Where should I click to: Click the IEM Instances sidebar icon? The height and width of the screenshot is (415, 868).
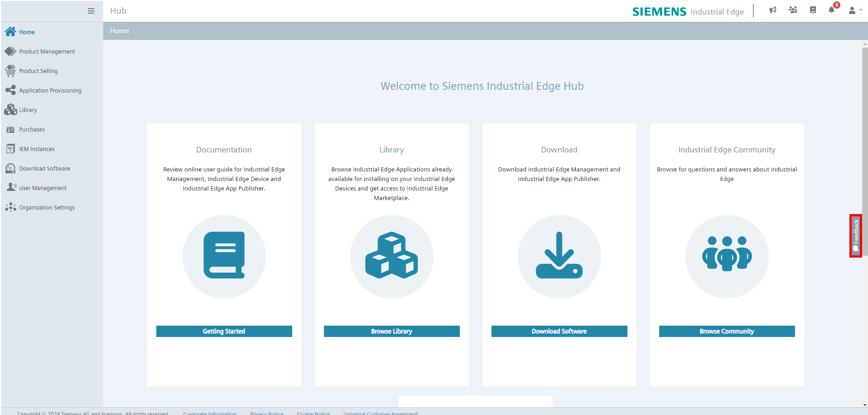coord(10,149)
